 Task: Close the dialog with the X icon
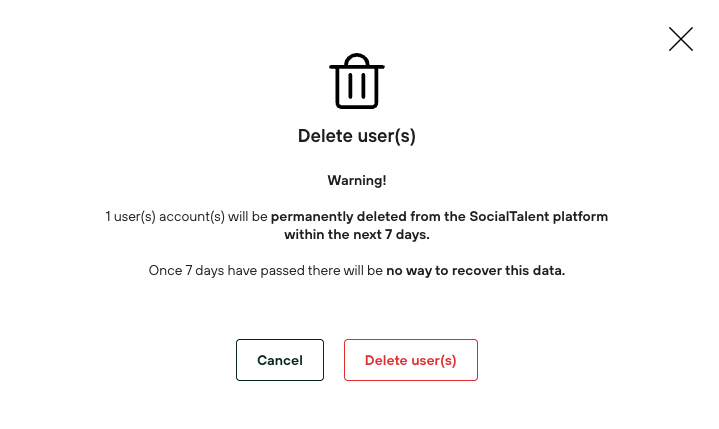tap(681, 39)
